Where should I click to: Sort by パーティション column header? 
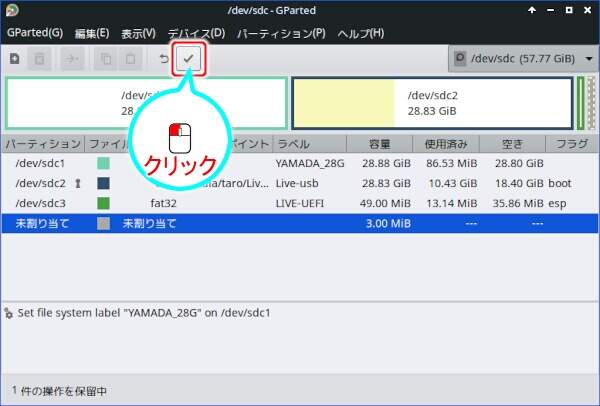[42, 144]
